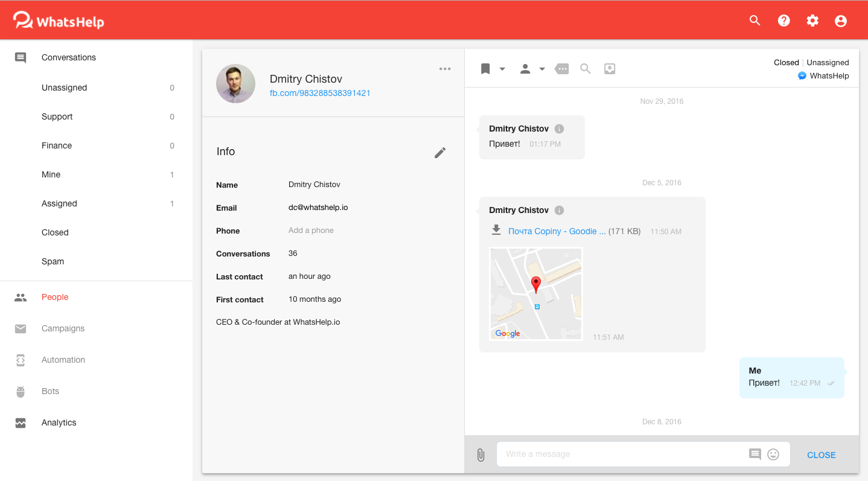Open the three-dot menu on contact card
This screenshot has height=481, width=868.
point(445,69)
